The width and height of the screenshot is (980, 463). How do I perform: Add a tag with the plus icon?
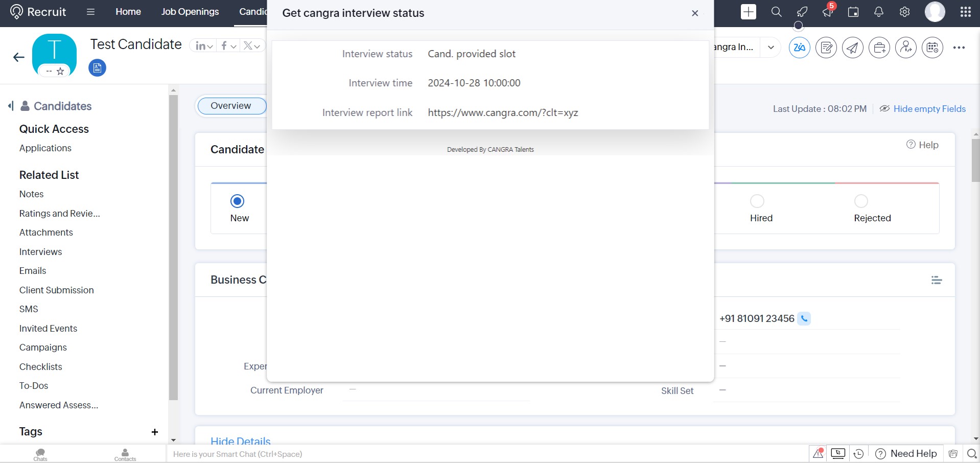(155, 432)
